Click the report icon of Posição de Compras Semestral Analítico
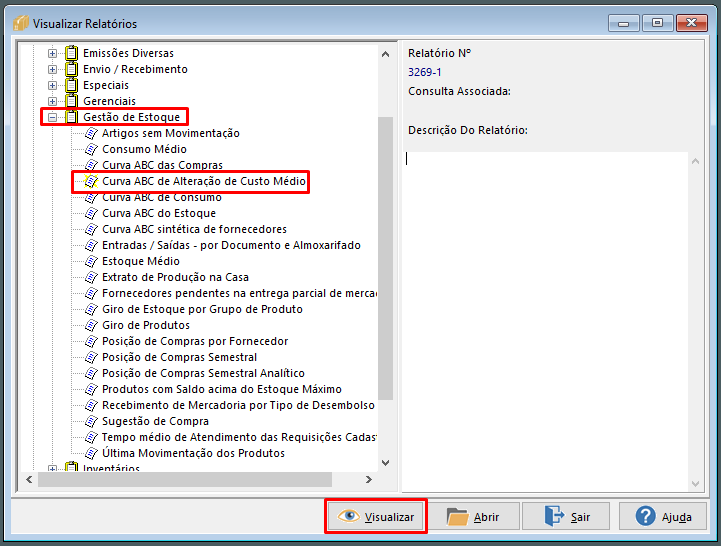This screenshot has width=721, height=546. point(92,373)
